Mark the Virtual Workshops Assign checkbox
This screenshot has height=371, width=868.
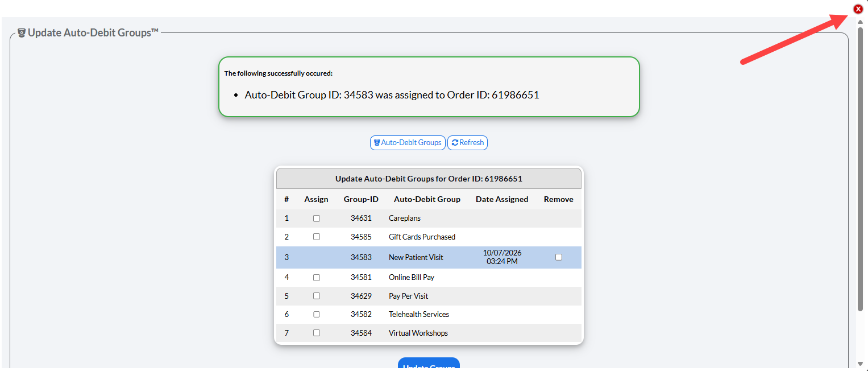317,333
